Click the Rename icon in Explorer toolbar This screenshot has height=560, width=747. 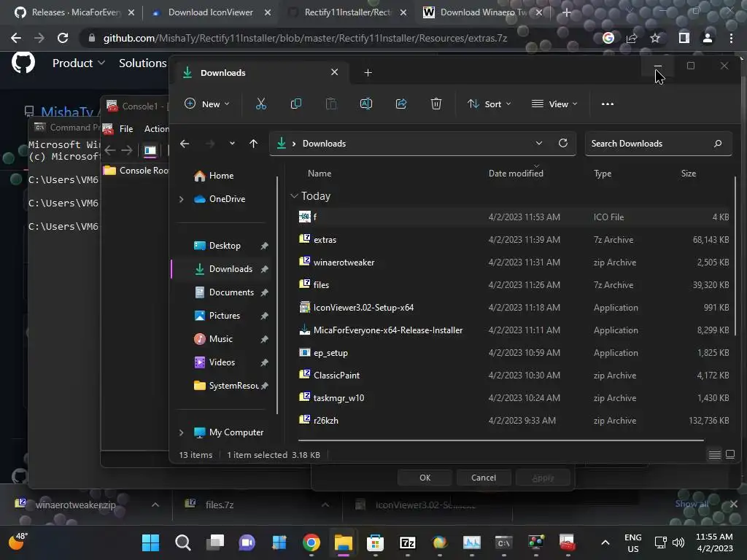(366, 104)
